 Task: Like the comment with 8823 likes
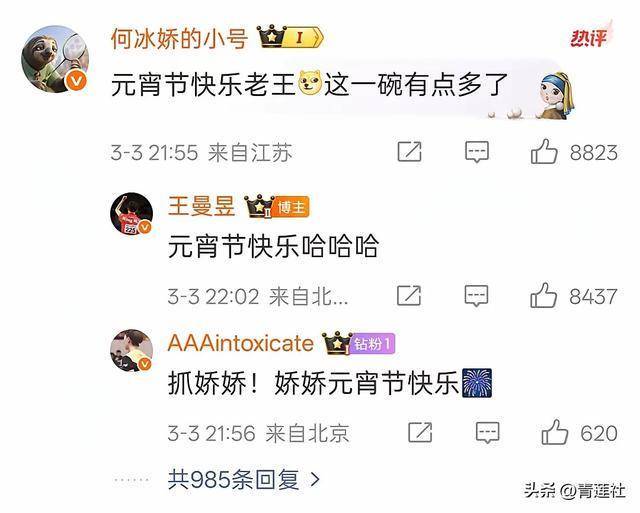coord(544,151)
